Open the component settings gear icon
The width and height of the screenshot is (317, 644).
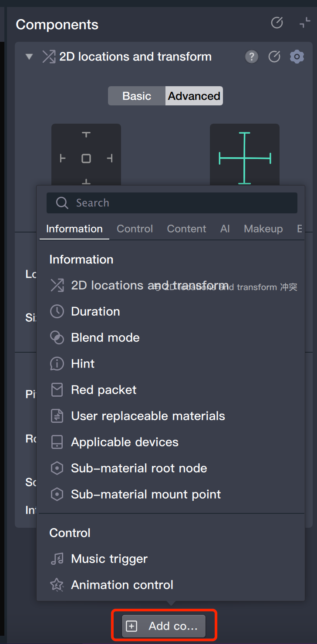click(x=297, y=57)
